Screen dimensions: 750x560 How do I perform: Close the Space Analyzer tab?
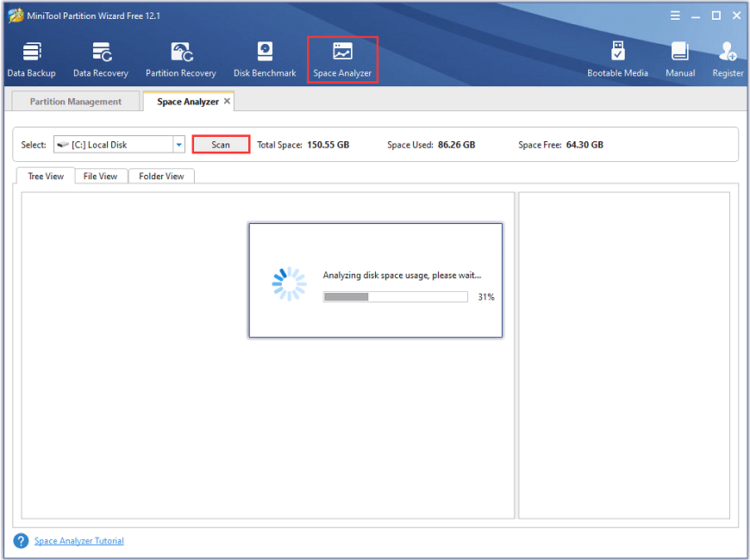pyautogui.click(x=228, y=101)
